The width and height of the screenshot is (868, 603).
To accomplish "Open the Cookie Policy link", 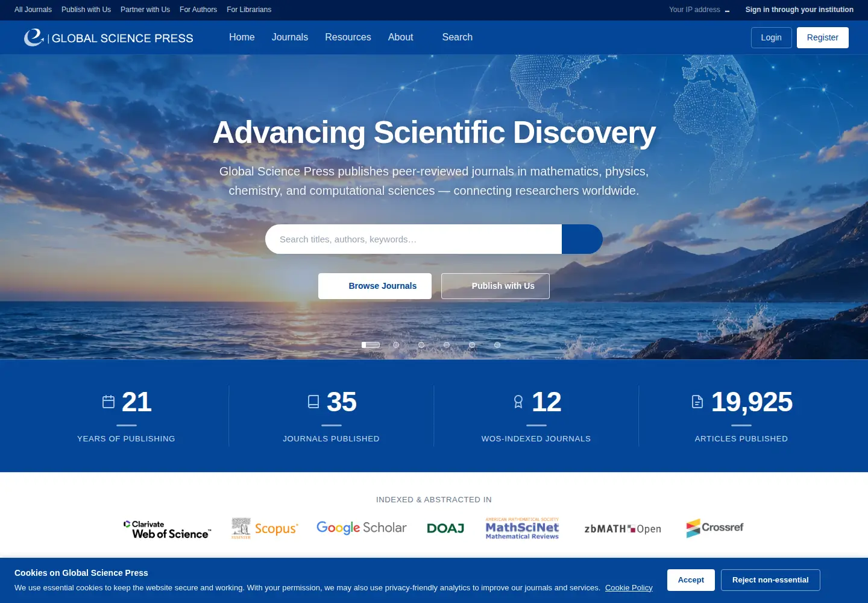I will tap(629, 588).
